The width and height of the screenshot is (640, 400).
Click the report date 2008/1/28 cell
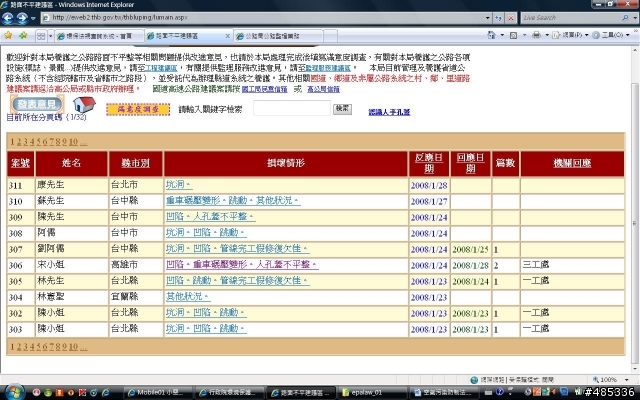coord(429,185)
